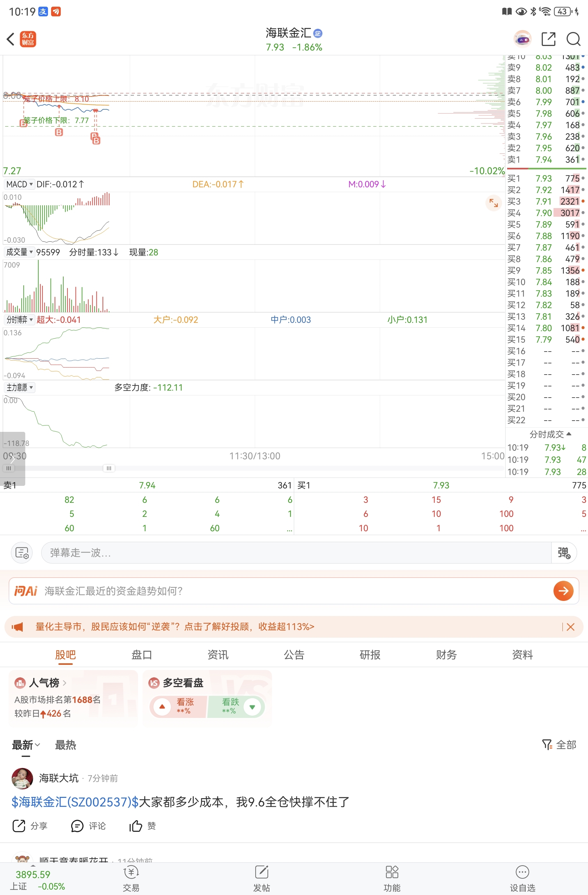Tap 分享 icon under 海联大坑 post
588x895 pixels.
pyautogui.click(x=19, y=826)
